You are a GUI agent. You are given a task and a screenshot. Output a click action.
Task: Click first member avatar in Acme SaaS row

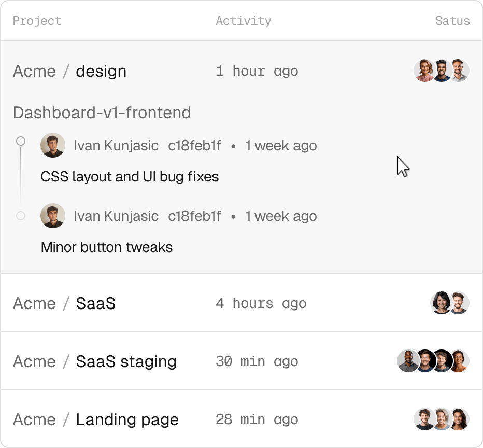point(441,303)
